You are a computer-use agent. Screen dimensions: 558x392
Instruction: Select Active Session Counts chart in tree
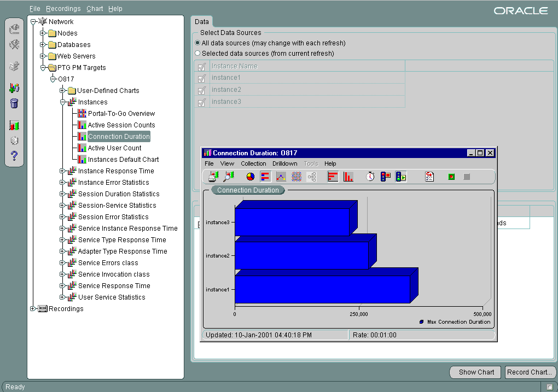(121, 125)
